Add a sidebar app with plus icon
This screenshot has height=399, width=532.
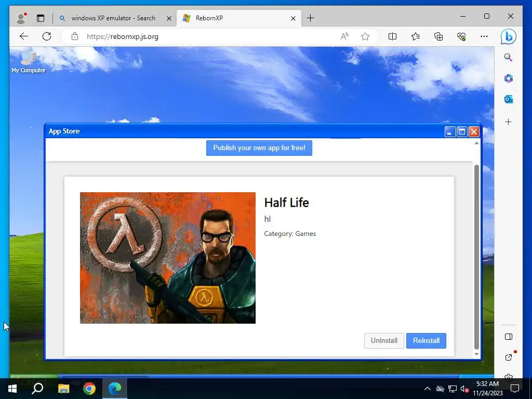pyautogui.click(x=508, y=122)
